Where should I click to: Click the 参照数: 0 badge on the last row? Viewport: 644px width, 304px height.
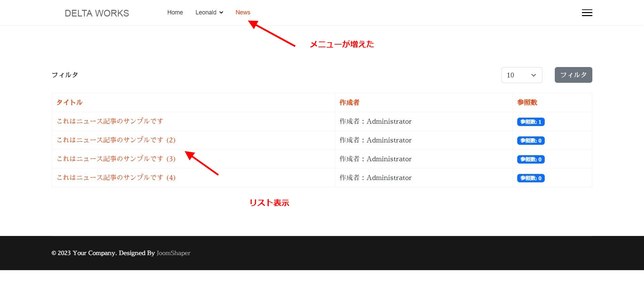pos(531,178)
